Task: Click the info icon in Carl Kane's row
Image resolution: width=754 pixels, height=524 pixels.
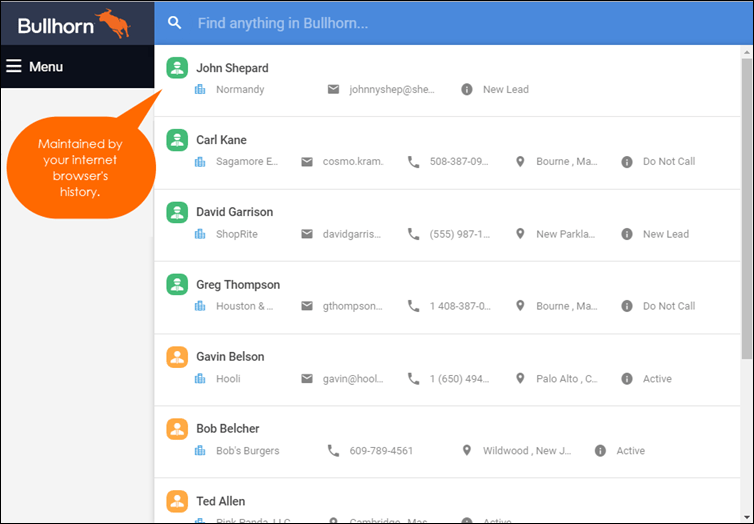Action: (x=627, y=162)
